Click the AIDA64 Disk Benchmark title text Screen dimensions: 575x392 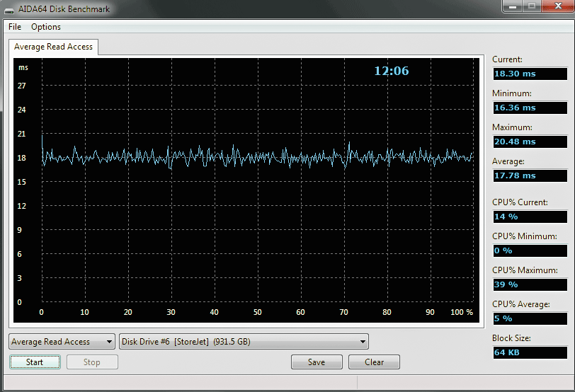click(64, 9)
